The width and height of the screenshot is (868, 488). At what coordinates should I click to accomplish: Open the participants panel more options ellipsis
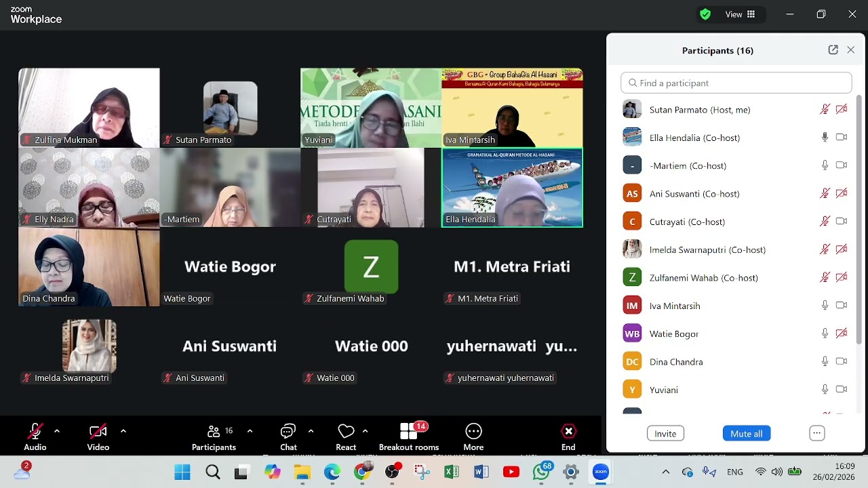click(816, 434)
